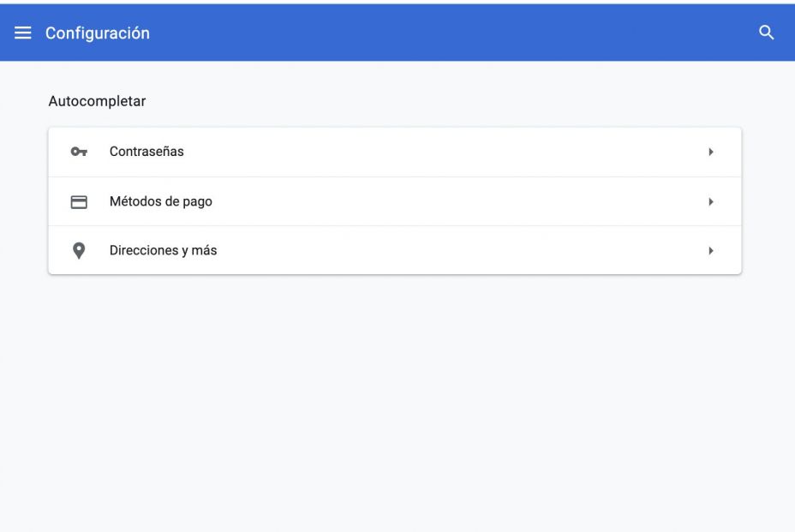Select the Métodos de pago label
Image resolution: width=795 pixels, height=532 pixels.
[x=160, y=202]
